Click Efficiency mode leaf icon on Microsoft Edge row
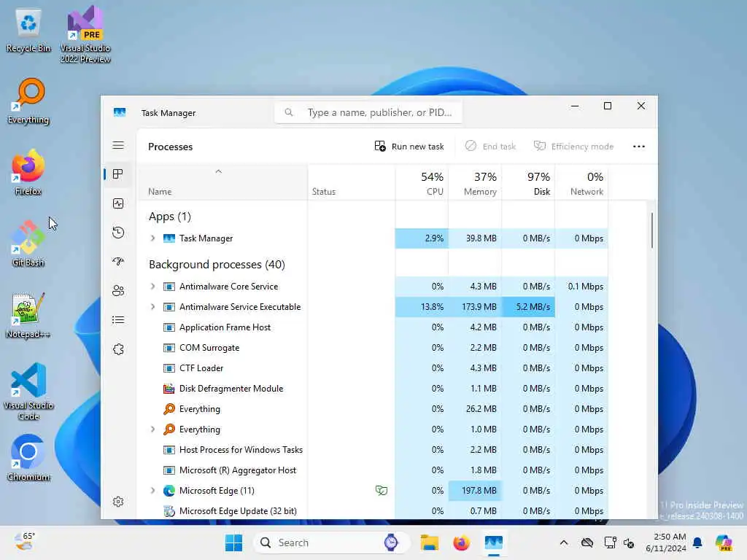Screen dimensions: 747x560 click(x=381, y=491)
